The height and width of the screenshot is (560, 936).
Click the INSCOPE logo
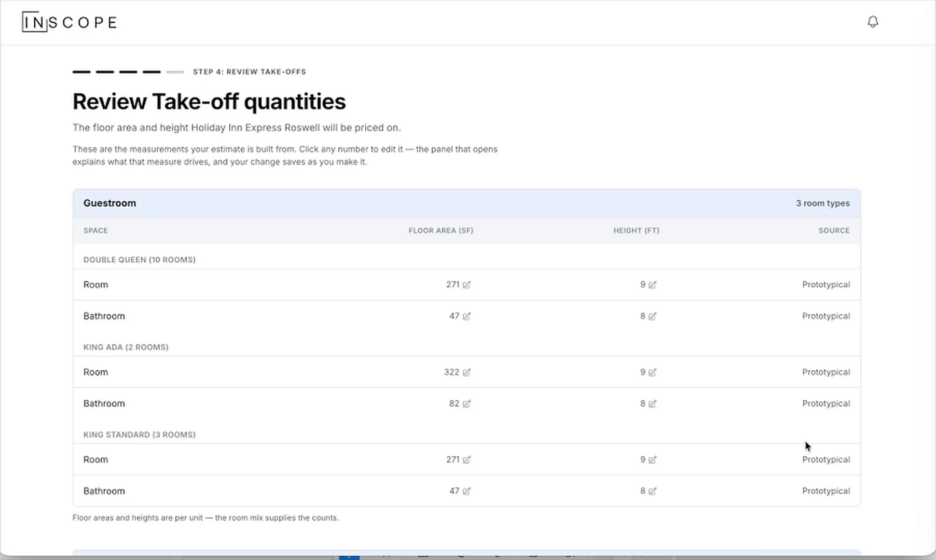(70, 22)
